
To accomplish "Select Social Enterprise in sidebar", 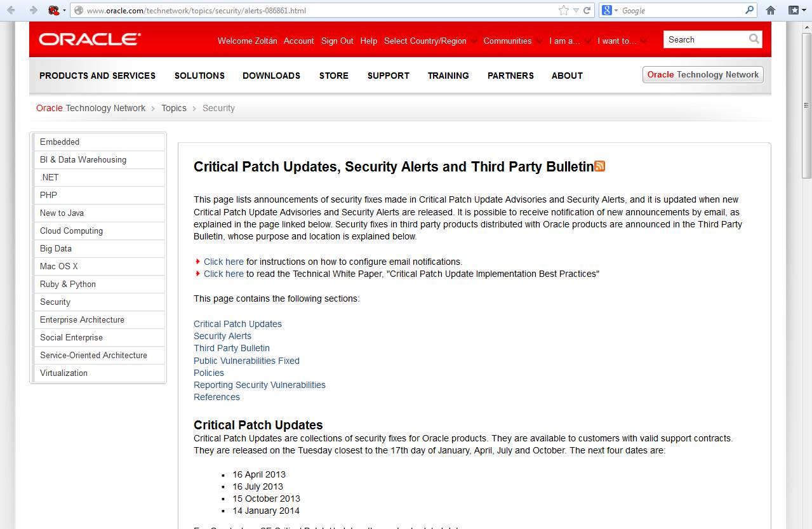I will 98,337.
